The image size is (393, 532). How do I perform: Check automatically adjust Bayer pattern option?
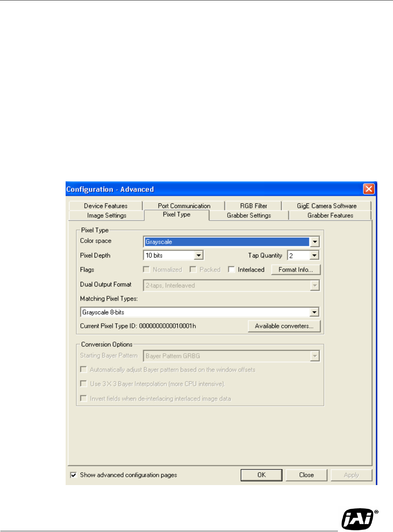84,369
